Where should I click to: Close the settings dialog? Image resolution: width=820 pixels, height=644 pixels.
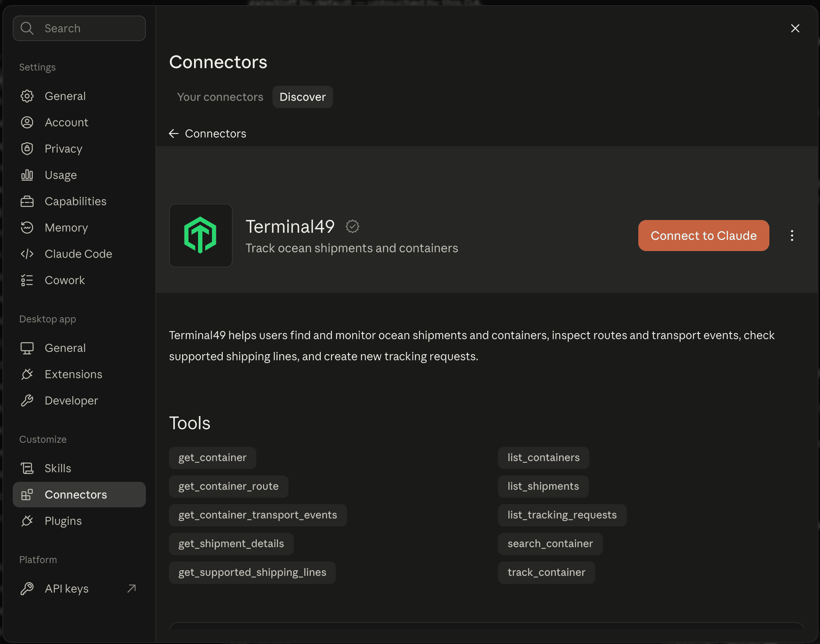[795, 28]
